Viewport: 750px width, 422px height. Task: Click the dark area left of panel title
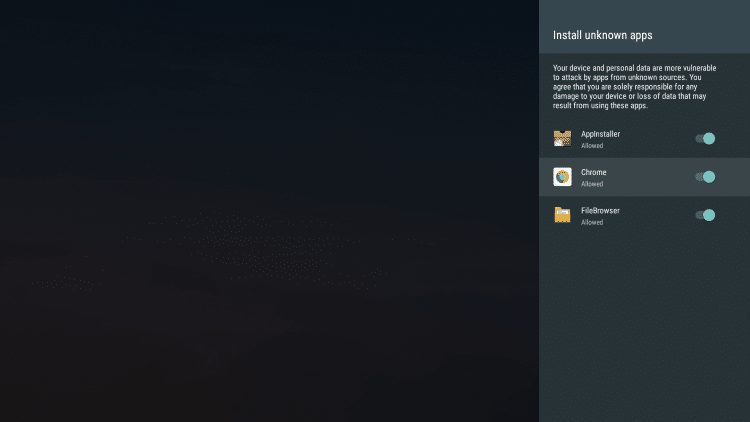click(x=270, y=35)
